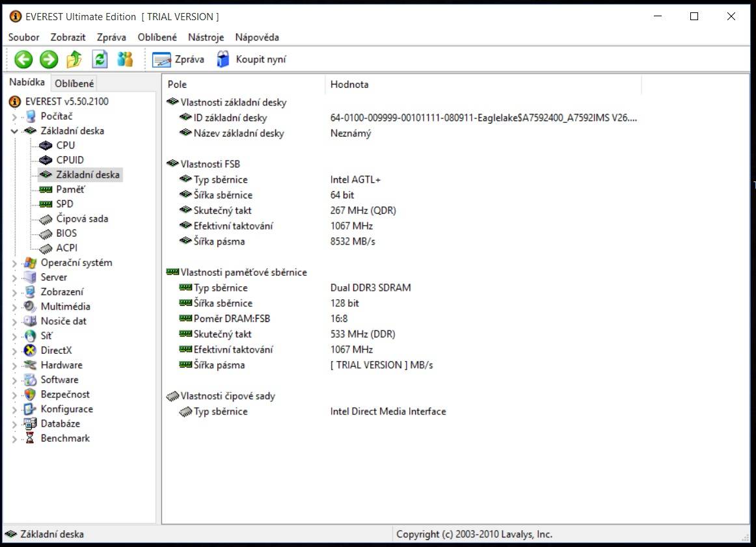Select the BIOS chip icon
Viewport: 756px width, 547px height.
pos(46,233)
